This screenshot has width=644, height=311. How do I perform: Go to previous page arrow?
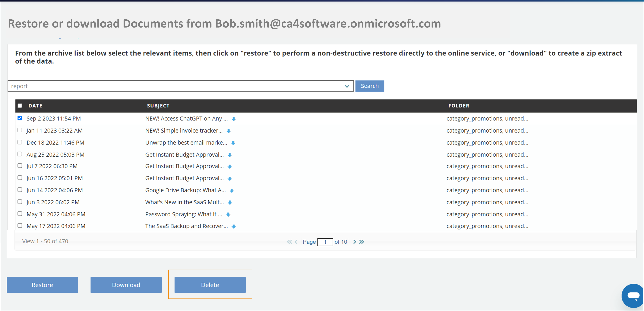pos(296,242)
